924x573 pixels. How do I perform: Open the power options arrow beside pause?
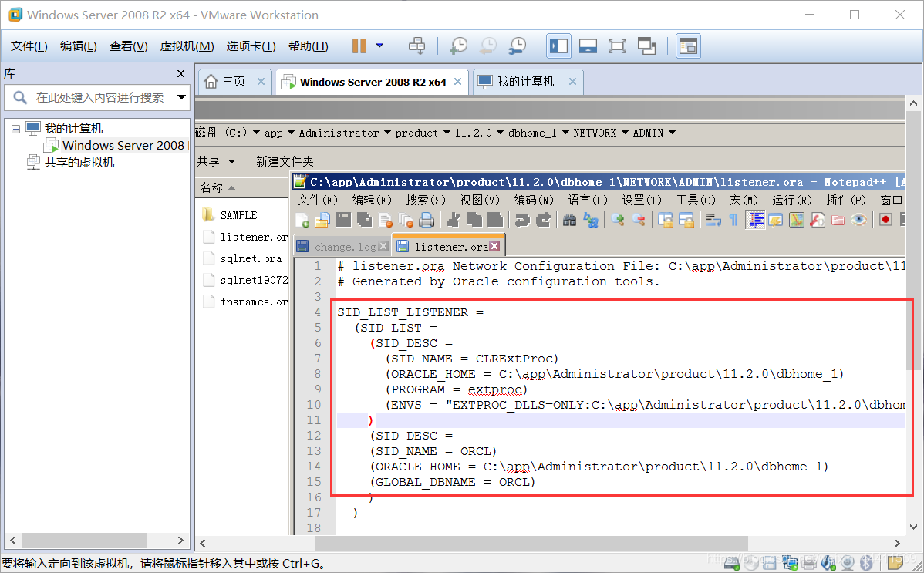point(379,46)
